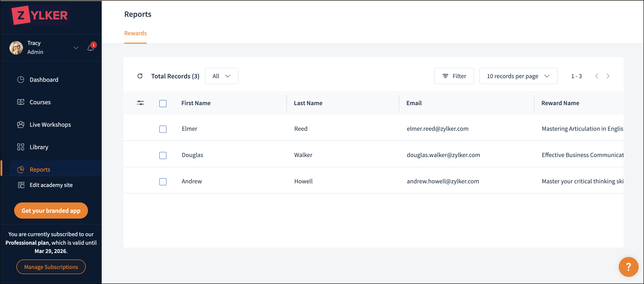Image resolution: width=644 pixels, height=284 pixels.
Task: Open the Courses sidebar menu item
Action: tap(40, 102)
